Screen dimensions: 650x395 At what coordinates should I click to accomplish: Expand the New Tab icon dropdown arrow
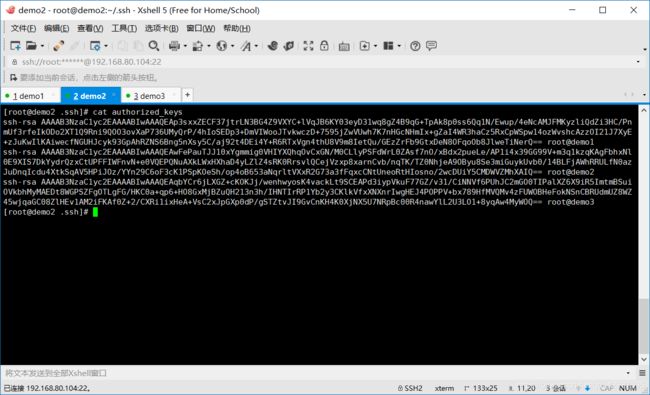(376, 46)
